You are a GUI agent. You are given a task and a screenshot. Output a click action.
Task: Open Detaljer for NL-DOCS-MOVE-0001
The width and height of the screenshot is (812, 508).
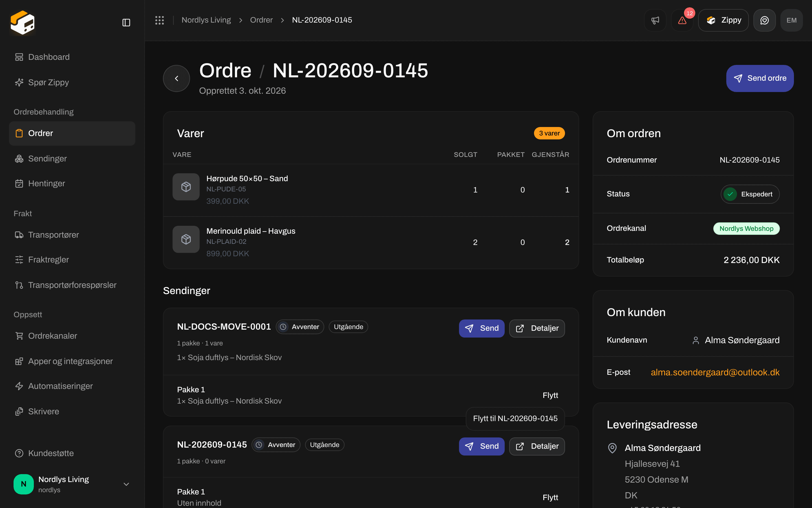[x=537, y=328]
